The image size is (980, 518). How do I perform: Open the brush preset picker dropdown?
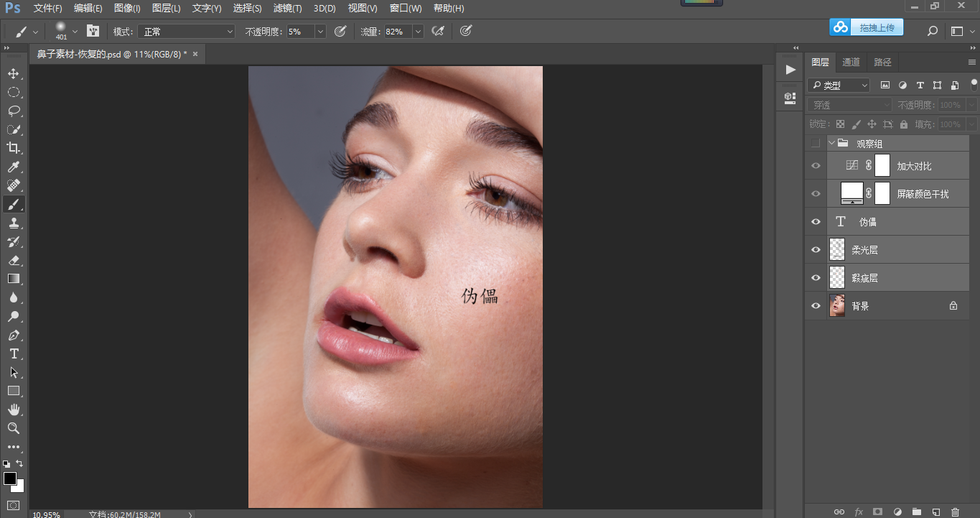[x=75, y=32]
